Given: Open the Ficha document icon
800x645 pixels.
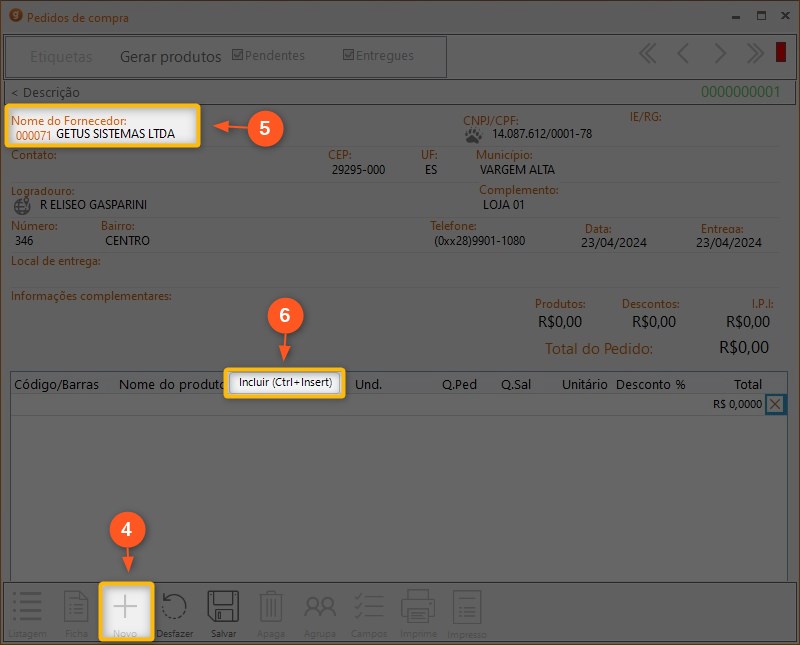Looking at the screenshot, I should click(x=76, y=607).
